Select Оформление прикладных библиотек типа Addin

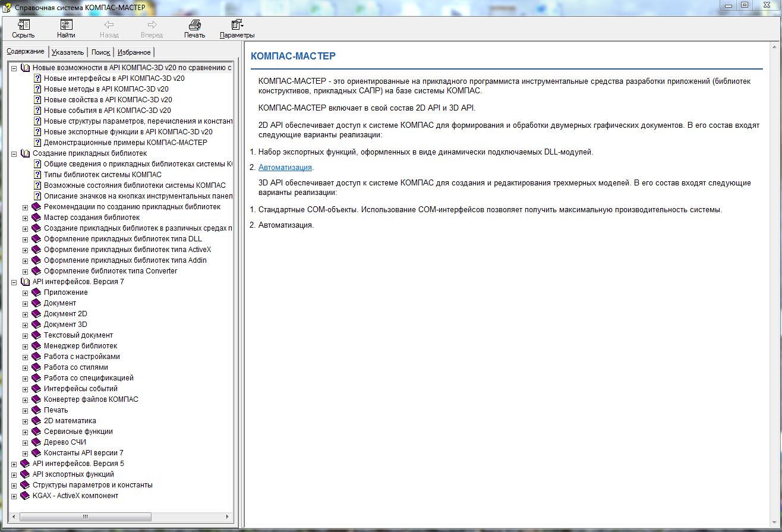coord(125,260)
